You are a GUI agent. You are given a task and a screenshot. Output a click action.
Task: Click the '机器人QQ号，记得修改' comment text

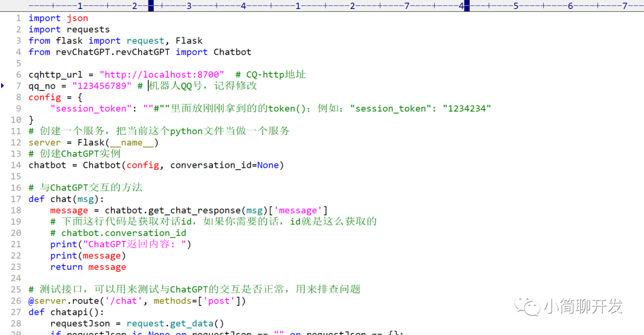[x=203, y=85]
